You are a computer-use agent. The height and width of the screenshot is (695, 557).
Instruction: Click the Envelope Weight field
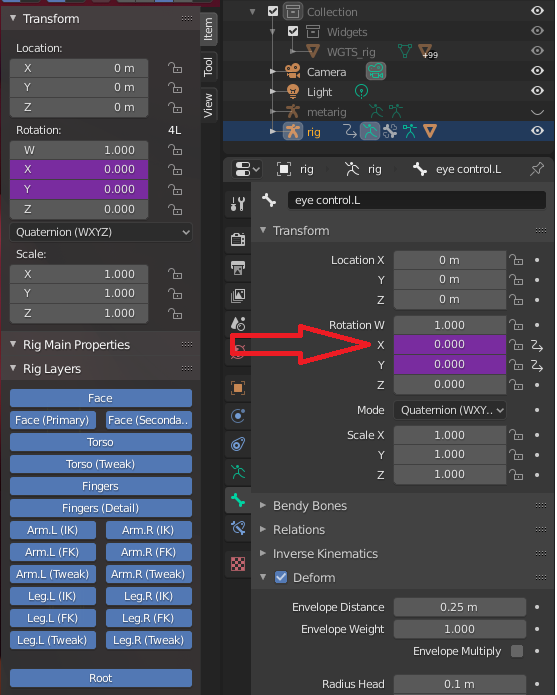(x=460, y=629)
